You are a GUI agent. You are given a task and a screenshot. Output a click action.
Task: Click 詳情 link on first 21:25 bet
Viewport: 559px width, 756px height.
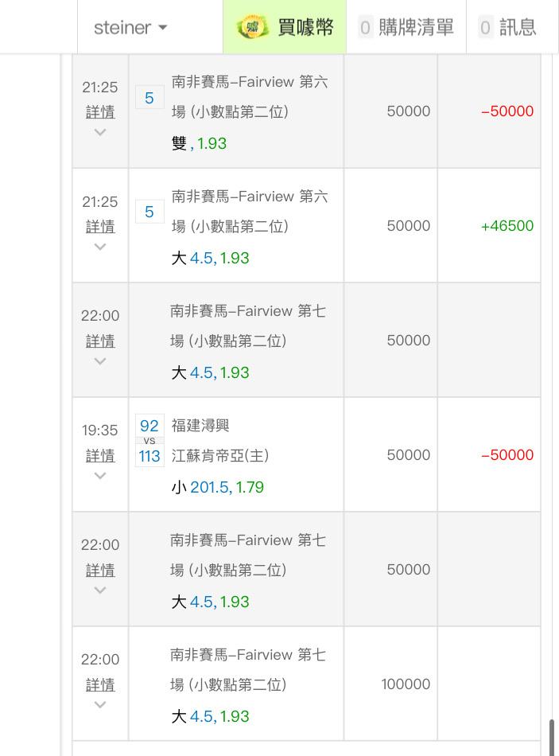click(100, 112)
